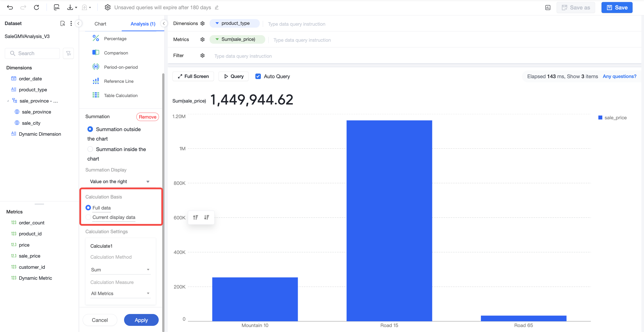Open the Calculation Method Sum dropdown
The height and width of the screenshot is (332, 644).
[120, 270]
